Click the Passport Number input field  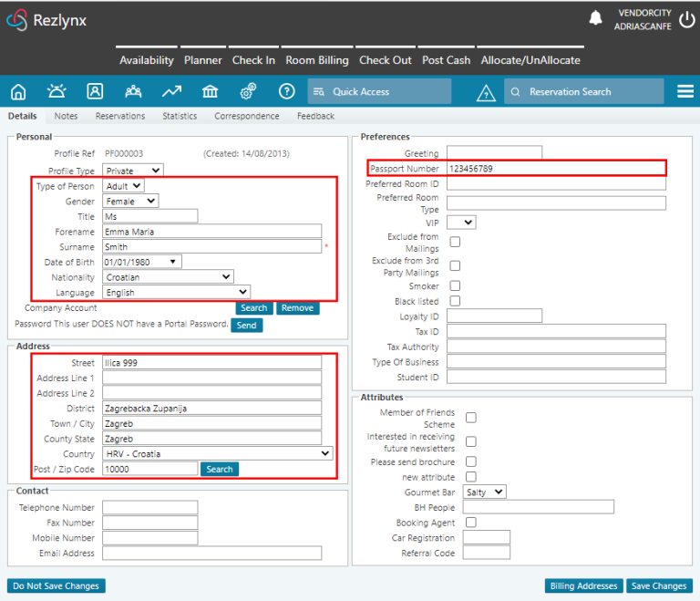(555, 169)
